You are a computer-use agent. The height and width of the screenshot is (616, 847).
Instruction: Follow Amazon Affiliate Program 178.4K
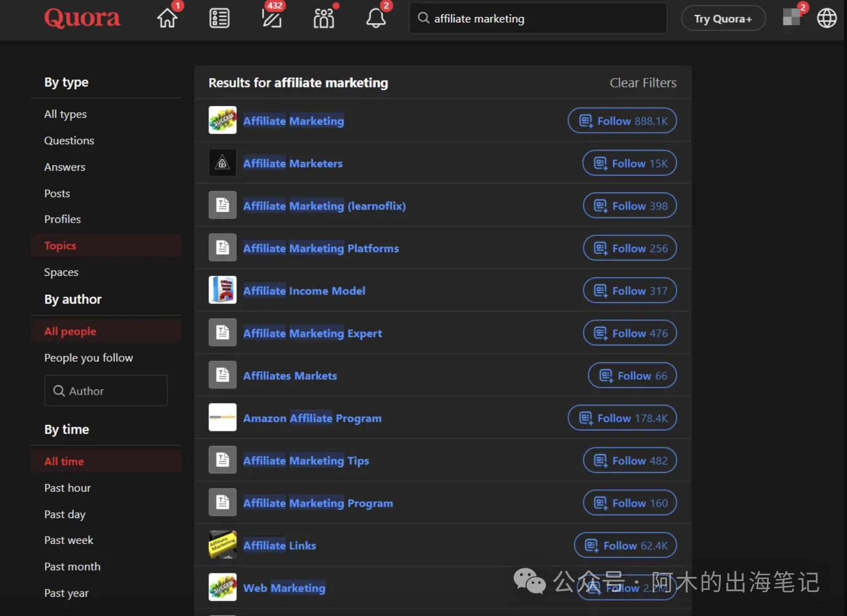622,418
